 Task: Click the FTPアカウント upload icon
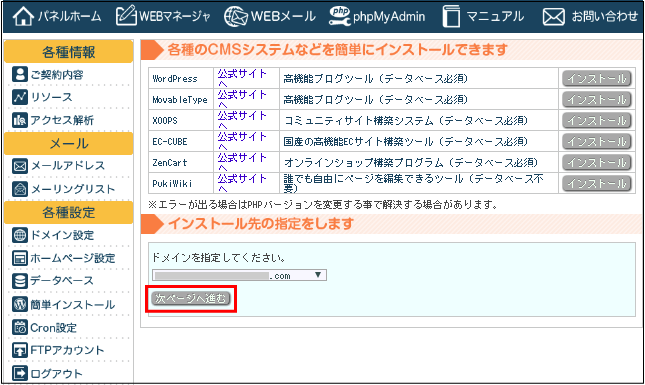click(20, 350)
